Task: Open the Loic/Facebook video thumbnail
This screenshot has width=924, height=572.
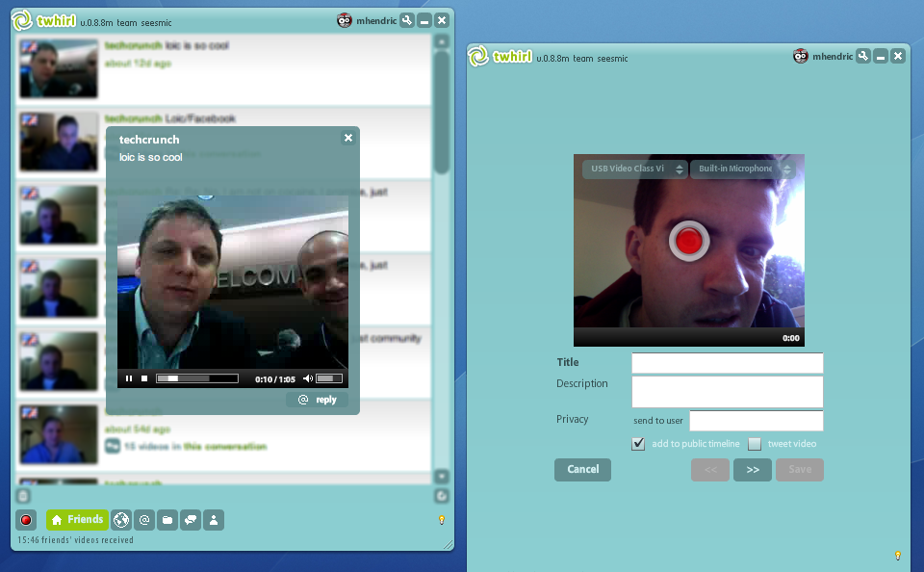Action: [x=59, y=142]
